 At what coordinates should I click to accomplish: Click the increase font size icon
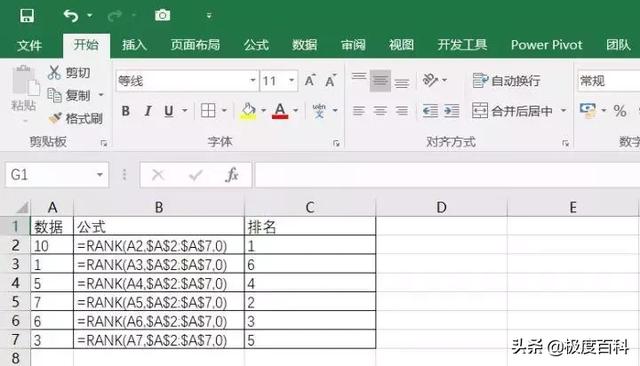310,80
